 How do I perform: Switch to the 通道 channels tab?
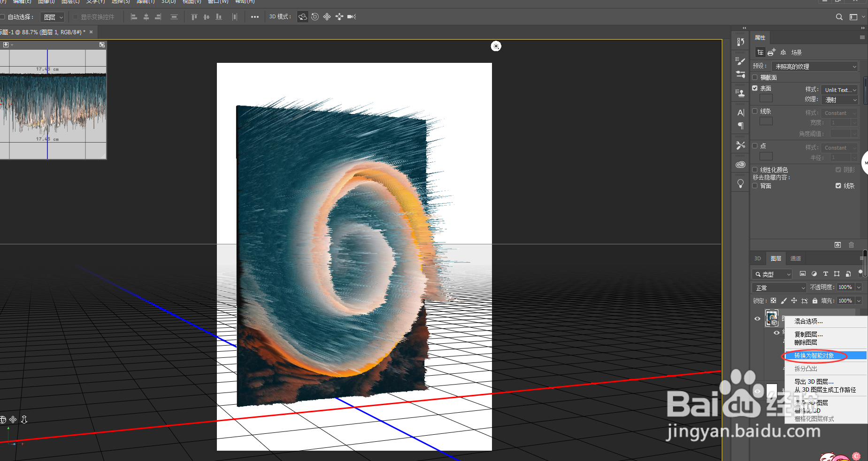click(x=796, y=258)
